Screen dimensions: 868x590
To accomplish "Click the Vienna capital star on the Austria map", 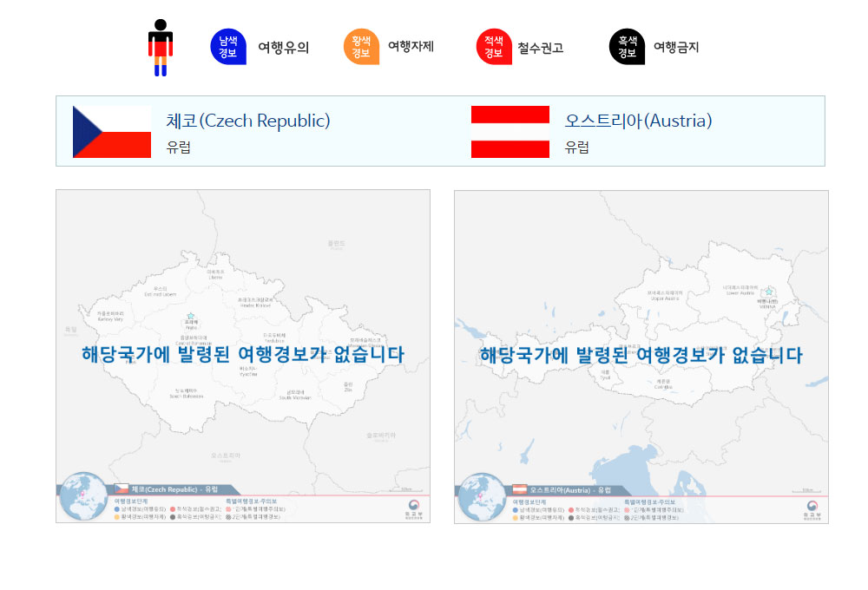I will [769, 292].
